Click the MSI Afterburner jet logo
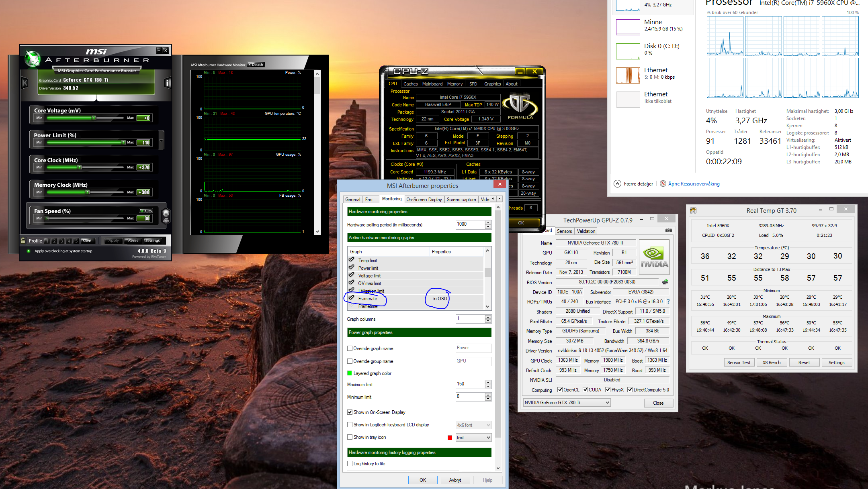This screenshot has width=868, height=489. pos(33,59)
